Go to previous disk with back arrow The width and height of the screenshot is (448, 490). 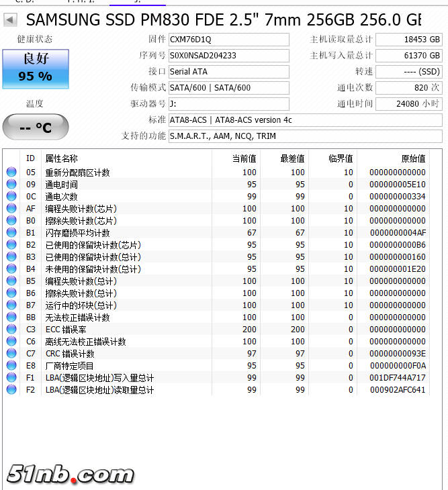pos(10,20)
